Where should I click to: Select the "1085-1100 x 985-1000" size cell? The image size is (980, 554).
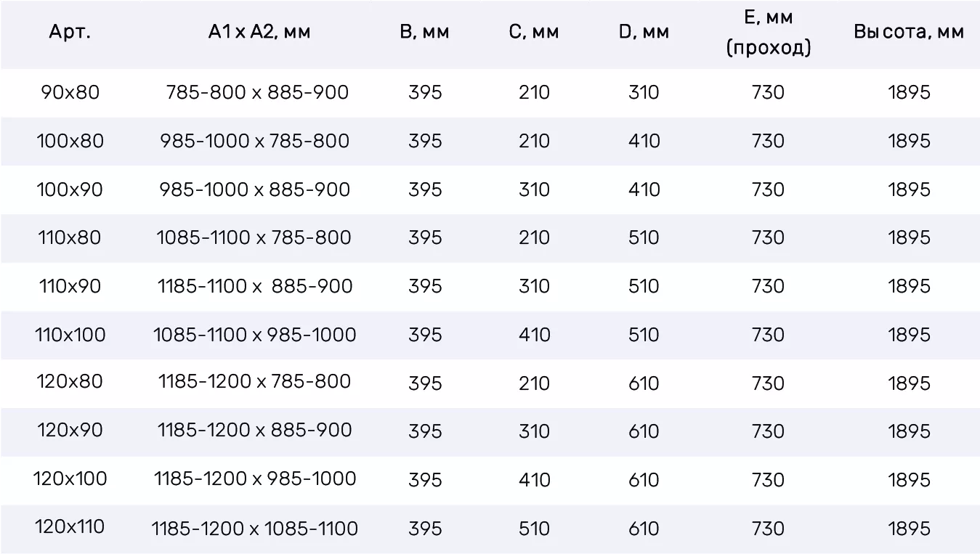click(255, 335)
